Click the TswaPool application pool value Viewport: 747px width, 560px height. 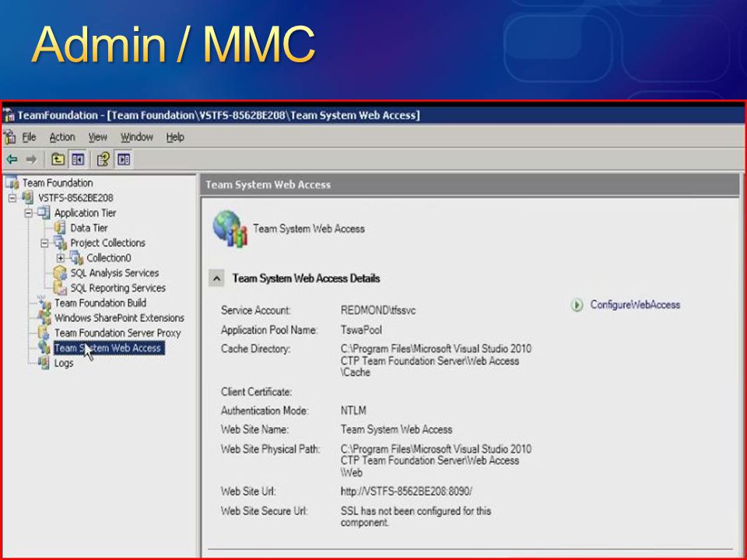click(x=361, y=330)
